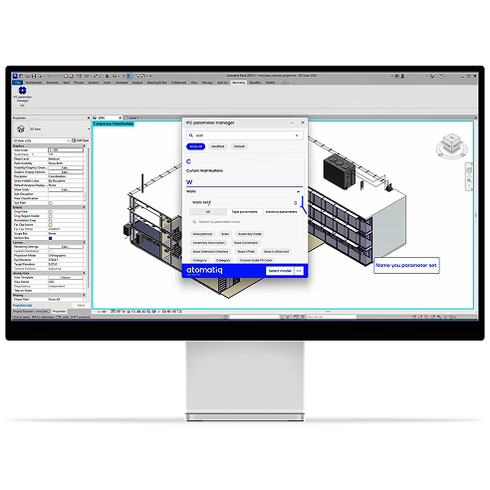Click the search magnifier in IFC parameter manager

191,136
